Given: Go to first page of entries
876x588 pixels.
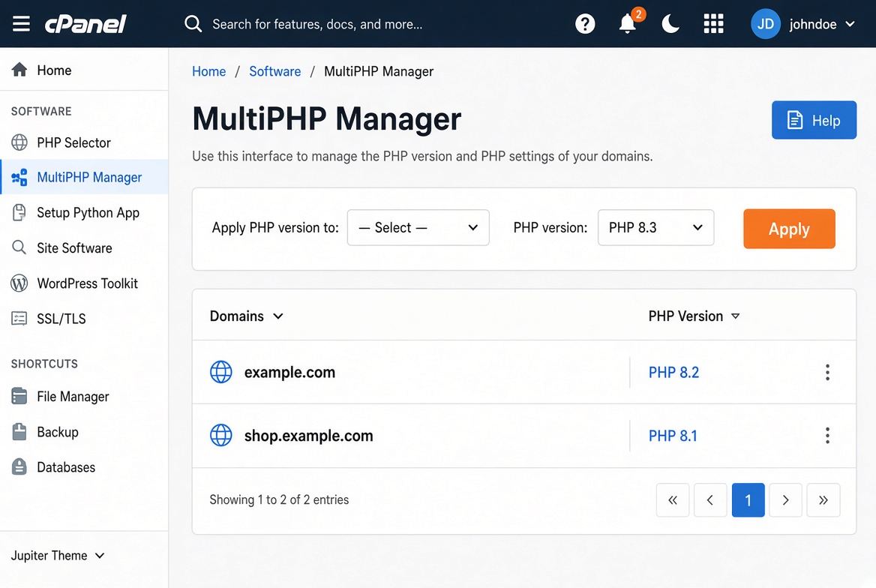Looking at the screenshot, I should pos(673,499).
